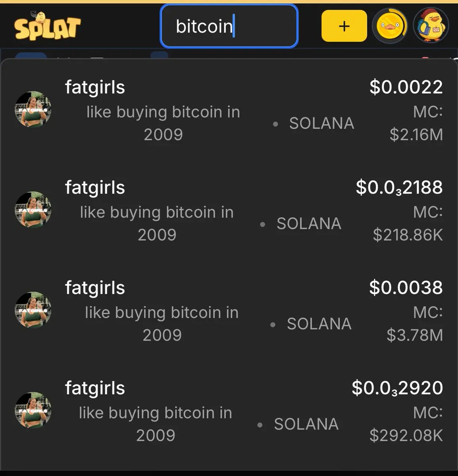Image resolution: width=458 pixels, height=476 pixels.
Task: Click the search field containing bitcoin
Action: (229, 26)
